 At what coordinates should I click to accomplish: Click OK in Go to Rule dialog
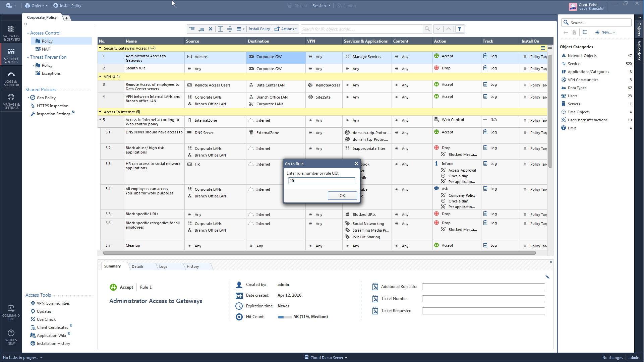click(342, 196)
